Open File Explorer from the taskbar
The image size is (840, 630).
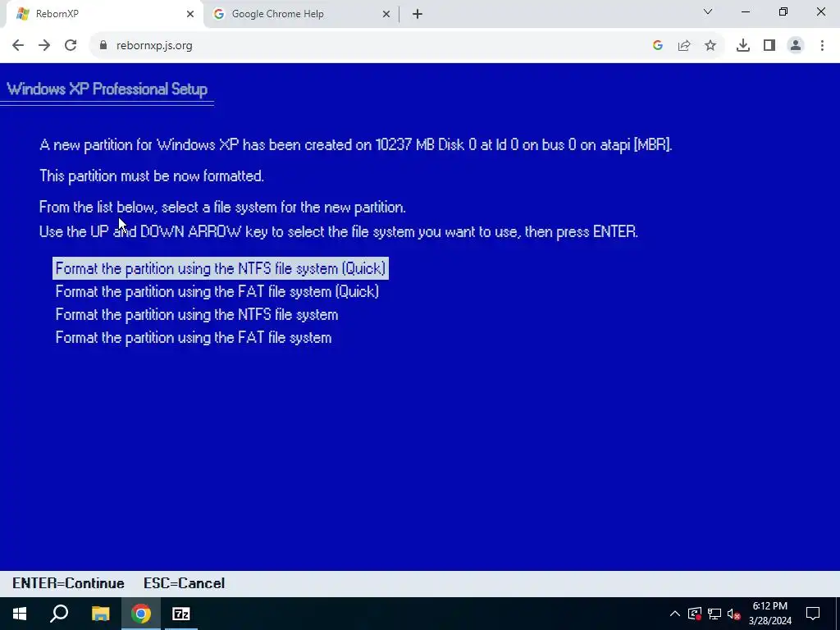100,614
